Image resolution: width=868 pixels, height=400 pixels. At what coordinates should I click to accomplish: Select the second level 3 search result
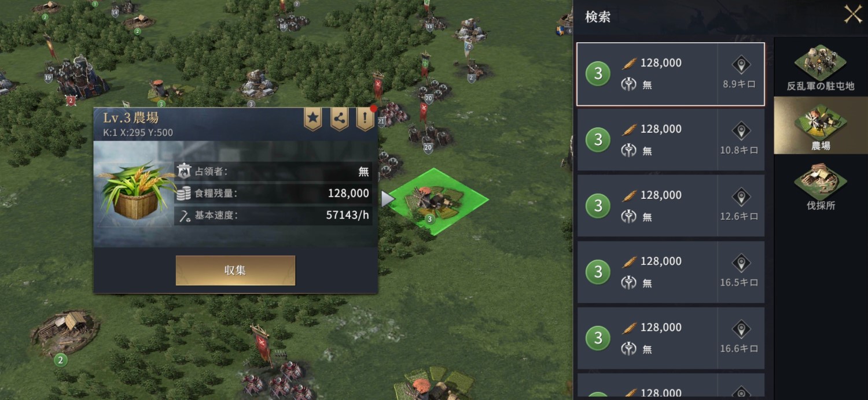[x=671, y=140]
